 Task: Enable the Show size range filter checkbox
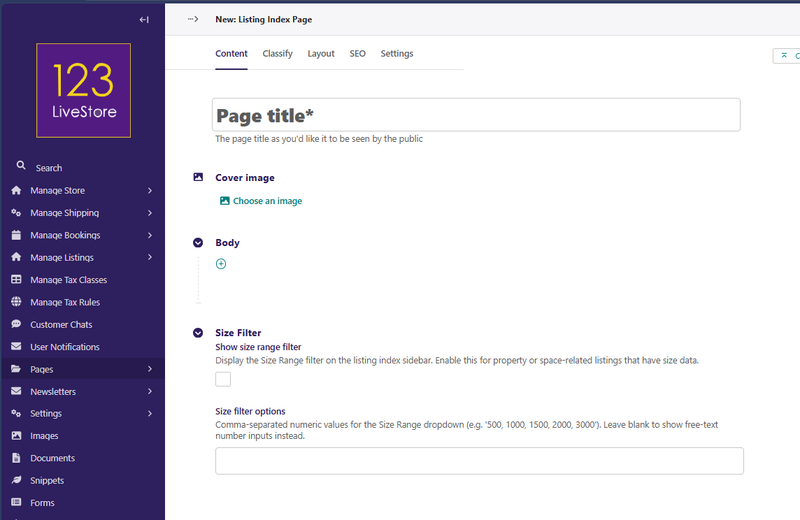(x=223, y=379)
